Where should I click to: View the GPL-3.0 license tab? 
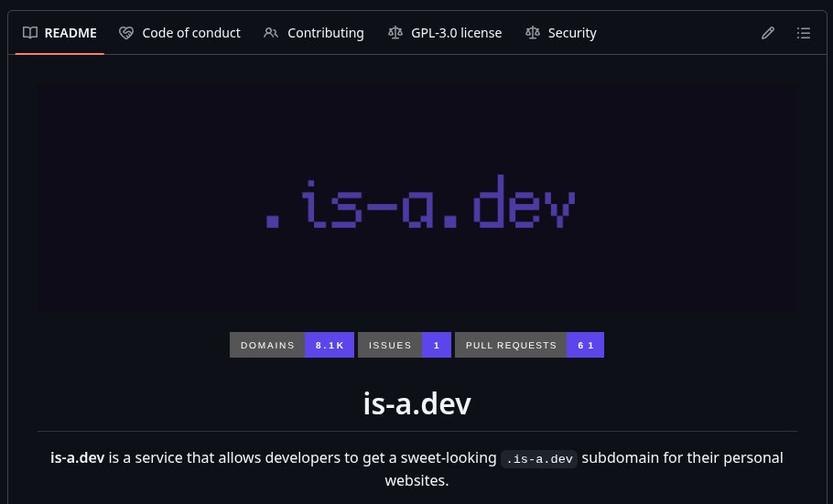pos(445,33)
